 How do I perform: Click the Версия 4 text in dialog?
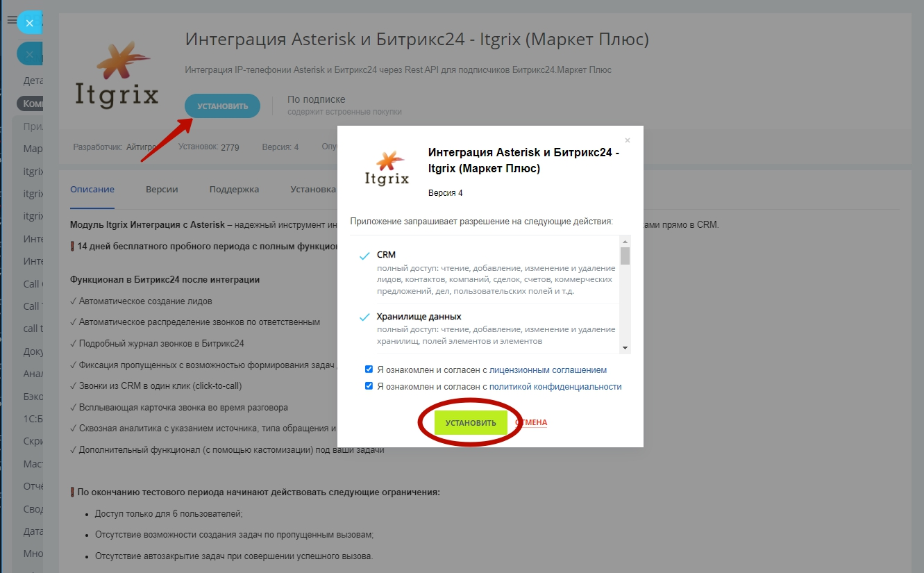pos(446,193)
